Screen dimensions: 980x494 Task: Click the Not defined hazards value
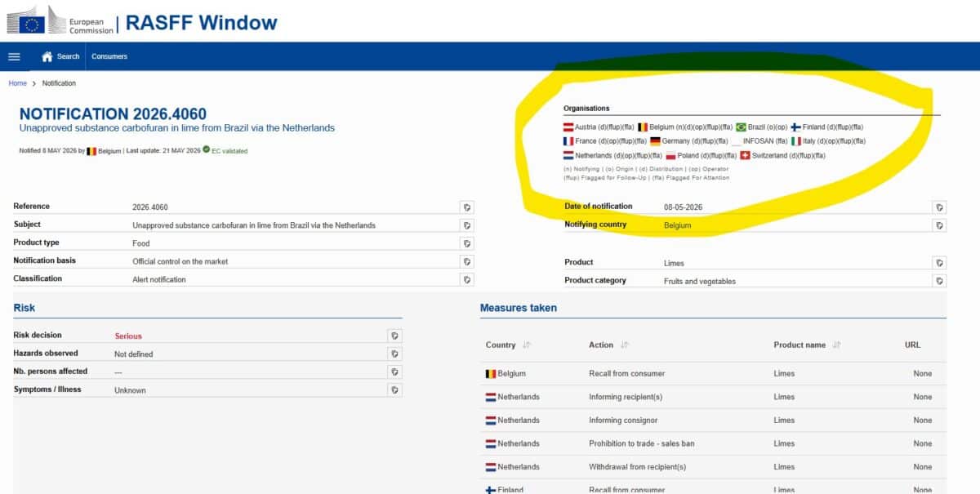click(133, 354)
